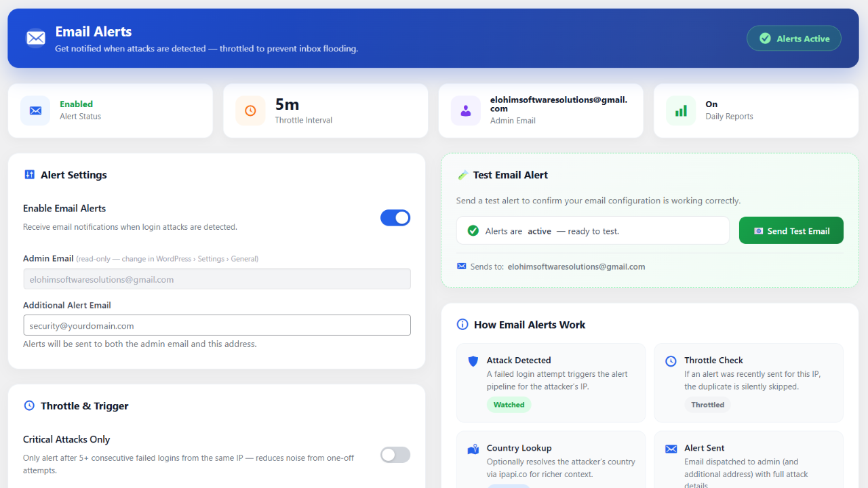Viewport: 868px width, 488px height.
Task: Click the Additional Alert Email input field
Action: coord(217,325)
